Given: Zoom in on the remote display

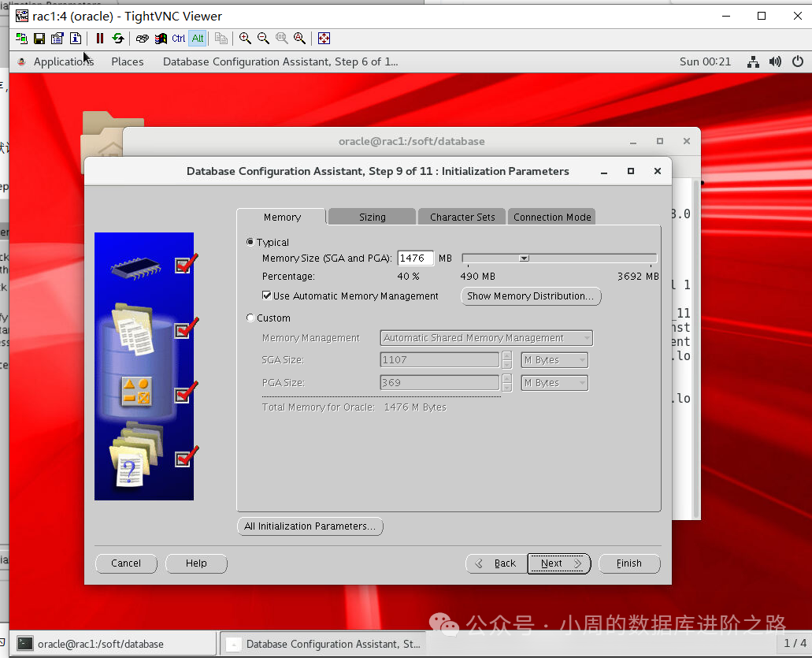Looking at the screenshot, I should [245, 39].
